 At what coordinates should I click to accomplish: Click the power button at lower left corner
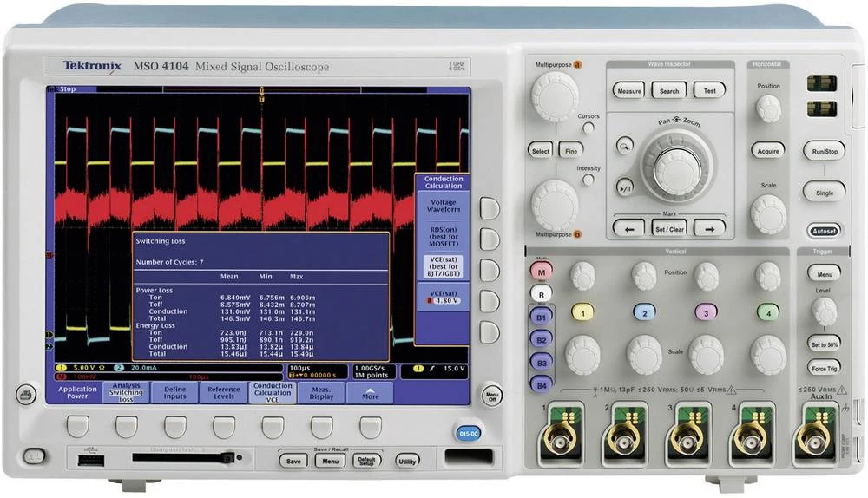[33, 456]
